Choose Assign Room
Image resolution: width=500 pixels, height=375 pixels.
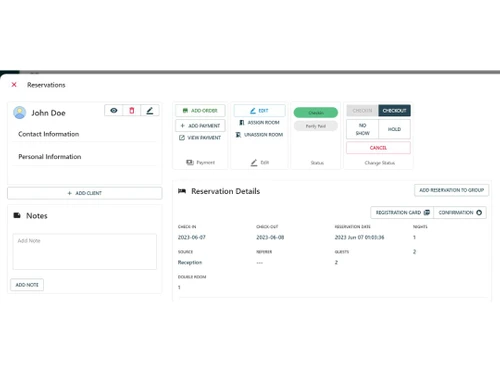259,123
